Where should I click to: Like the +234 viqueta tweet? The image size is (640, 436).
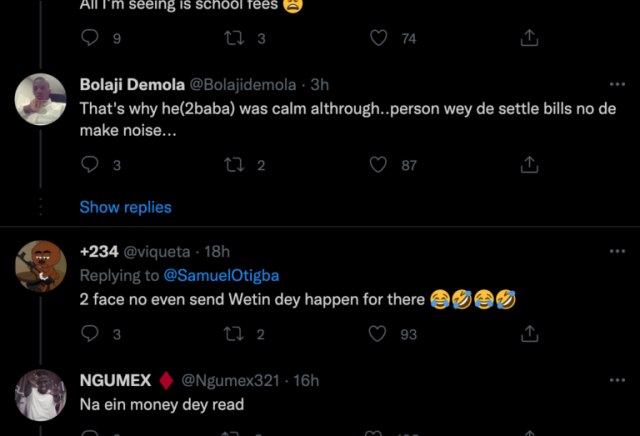(x=379, y=334)
